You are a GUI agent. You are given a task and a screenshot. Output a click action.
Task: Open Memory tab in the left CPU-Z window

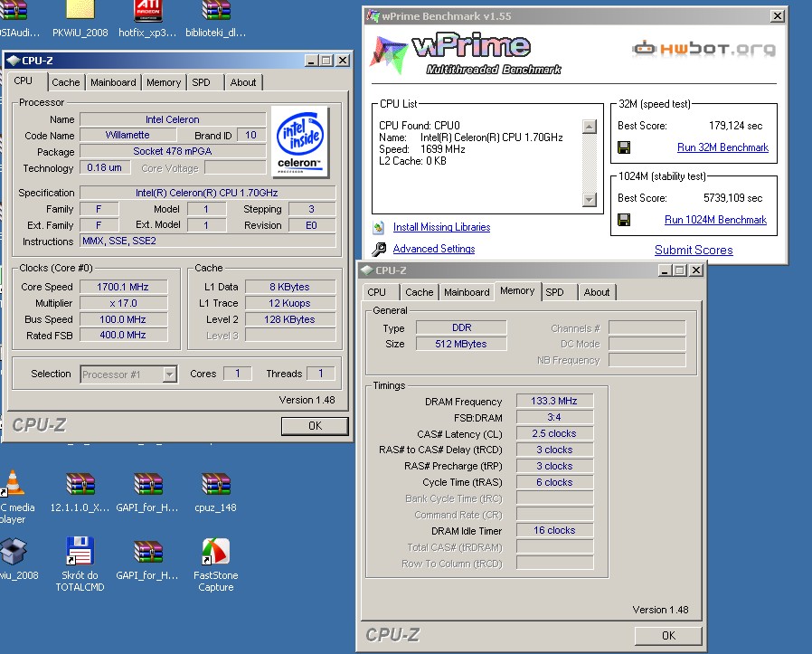point(164,82)
